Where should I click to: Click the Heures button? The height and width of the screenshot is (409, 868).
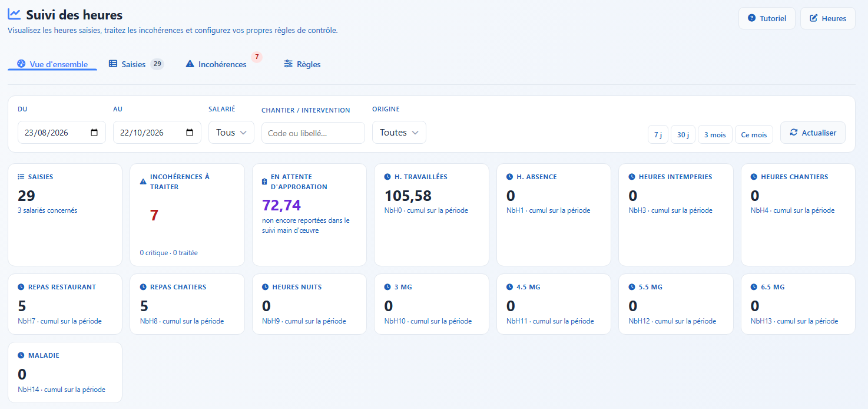coord(828,18)
